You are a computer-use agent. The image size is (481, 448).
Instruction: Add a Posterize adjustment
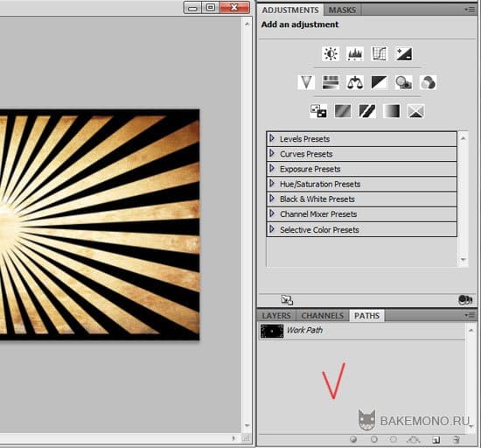coord(343,111)
